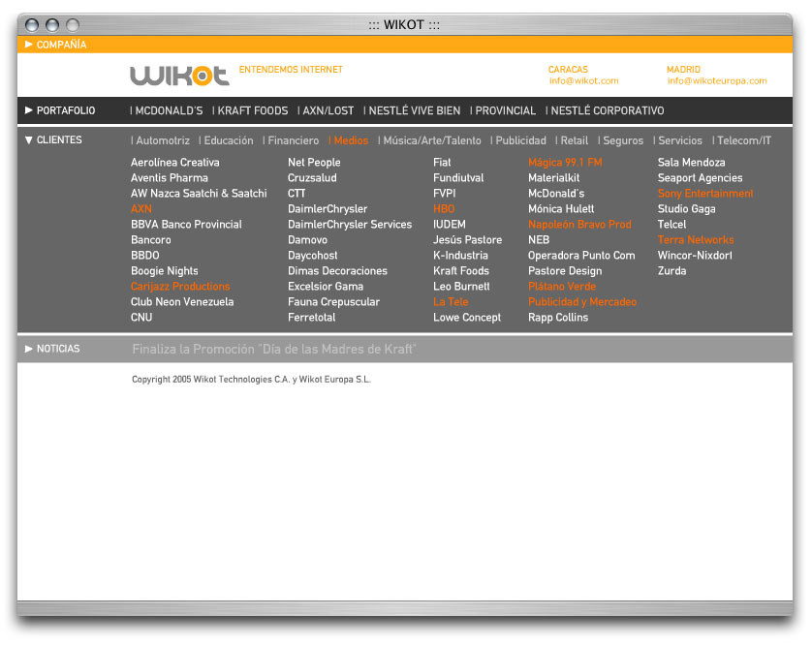This screenshot has height=647, width=812.
Task: Click the Mónica Hulett client name
Action: [561, 209]
